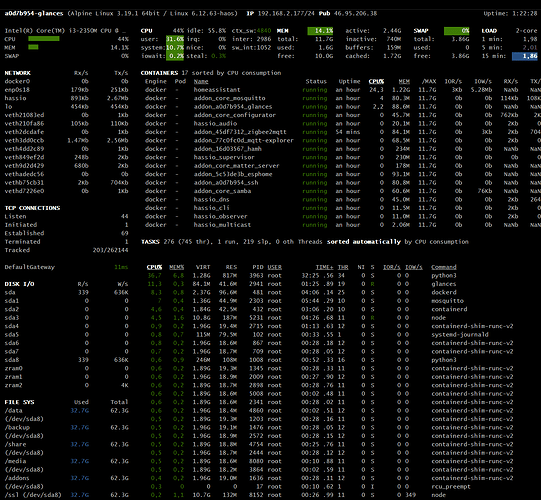Click the containers Name column header
The image size is (541, 500).
tap(201, 81)
